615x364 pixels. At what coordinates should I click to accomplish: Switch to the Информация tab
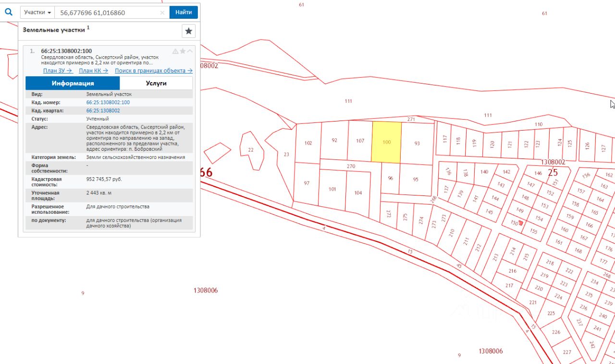tap(73, 83)
